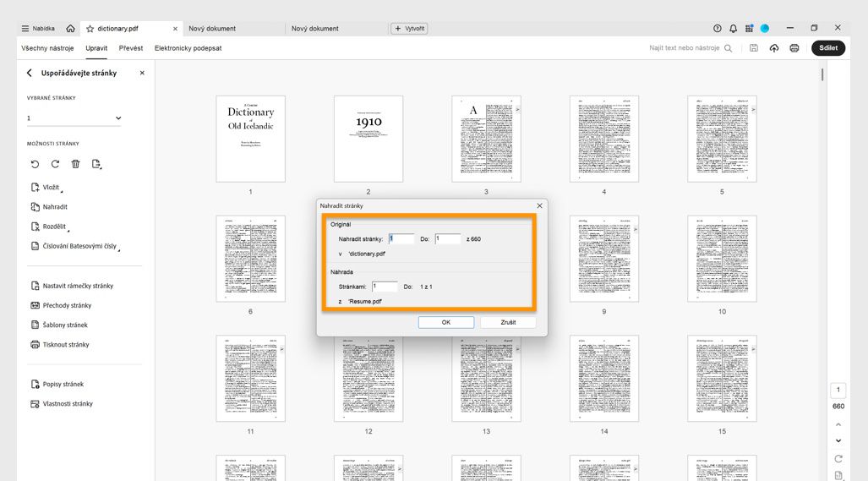
Task: Open the blue profile avatar
Action: pyautogui.click(x=765, y=28)
